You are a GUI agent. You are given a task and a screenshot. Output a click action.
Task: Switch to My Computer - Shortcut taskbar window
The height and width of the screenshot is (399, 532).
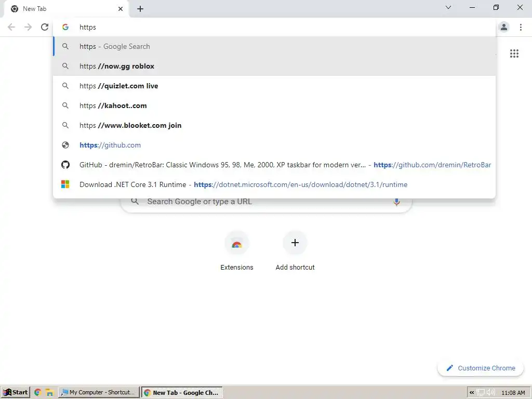click(99, 393)
